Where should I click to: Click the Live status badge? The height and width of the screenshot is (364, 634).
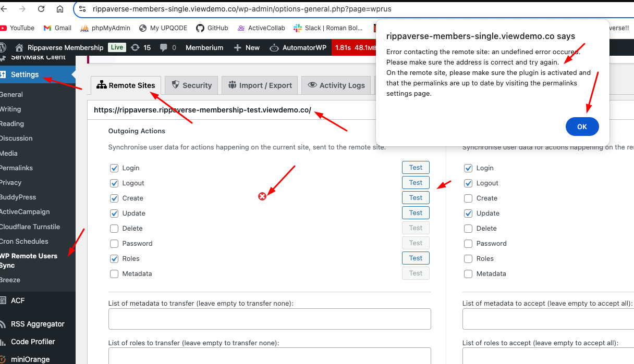coord(117,47)
